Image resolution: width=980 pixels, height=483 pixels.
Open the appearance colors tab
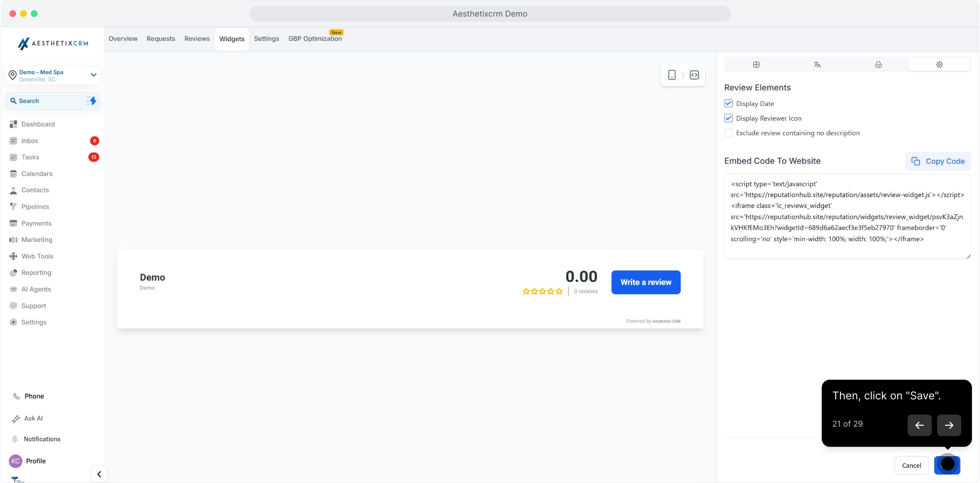click(x=879, y=64)
